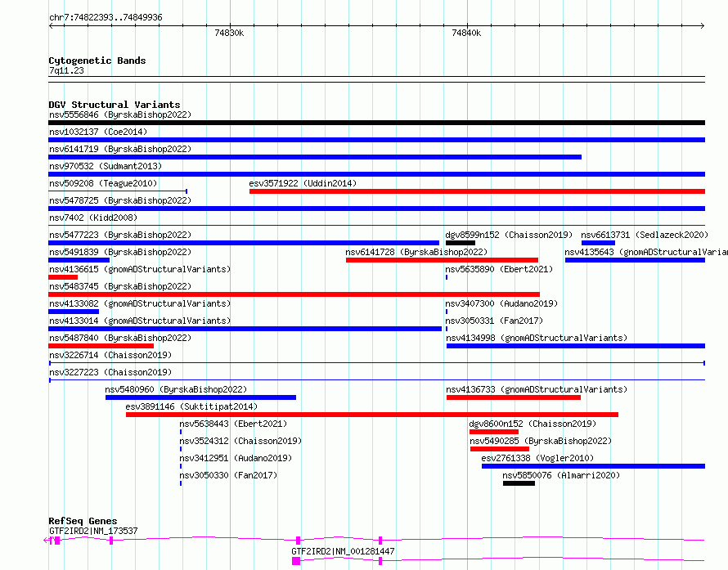Click nsv5850076 (Almarri2020) label

[x=561, y=475]
